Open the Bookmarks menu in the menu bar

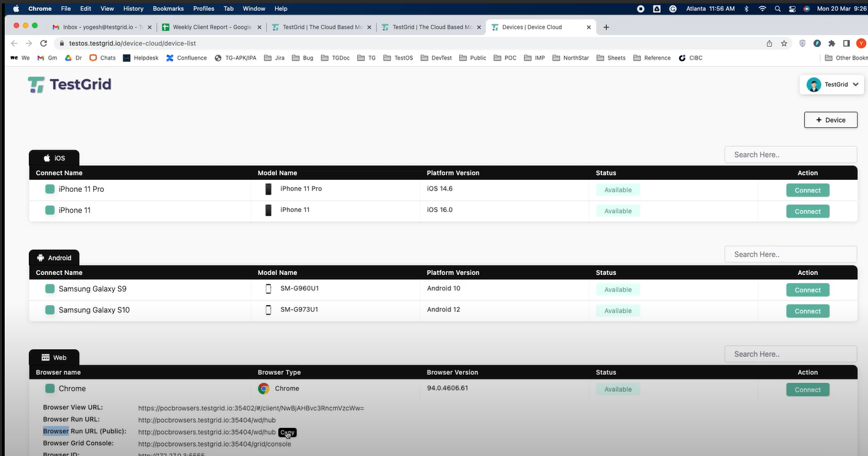pos(168,9)
